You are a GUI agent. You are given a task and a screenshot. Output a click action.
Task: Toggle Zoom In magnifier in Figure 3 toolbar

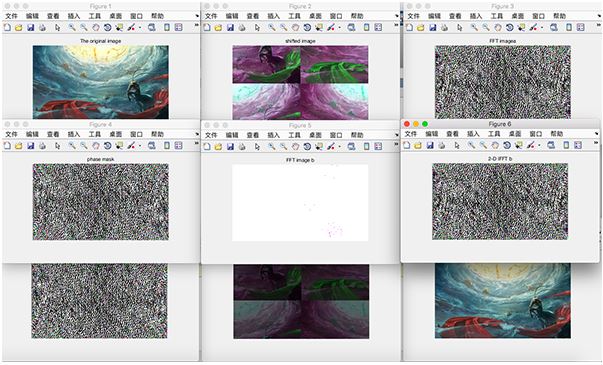(474, 28)
